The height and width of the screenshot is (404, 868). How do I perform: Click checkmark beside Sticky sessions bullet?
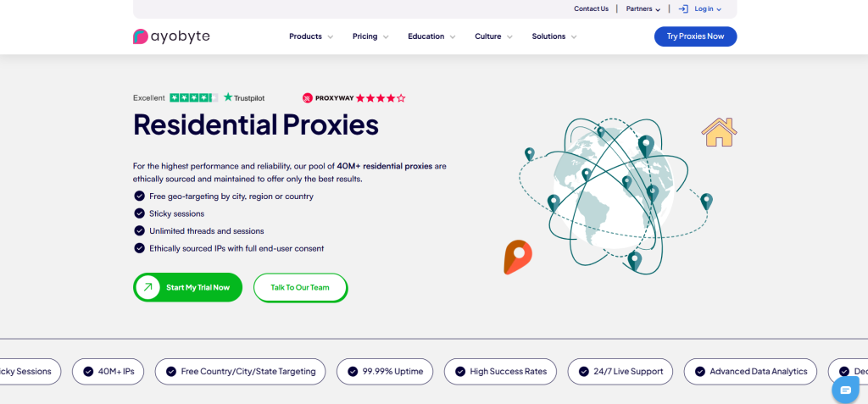click(x=139, y=213)
